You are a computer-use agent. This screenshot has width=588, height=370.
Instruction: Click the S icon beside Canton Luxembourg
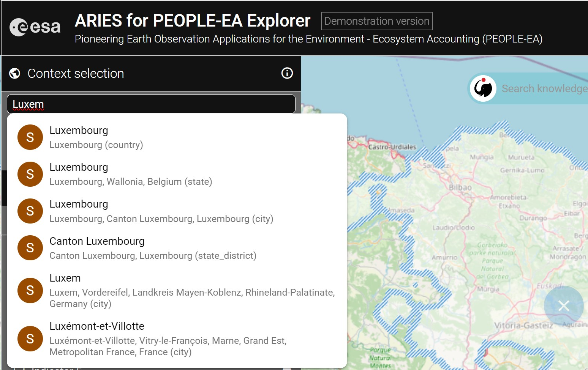click(30, 248)
